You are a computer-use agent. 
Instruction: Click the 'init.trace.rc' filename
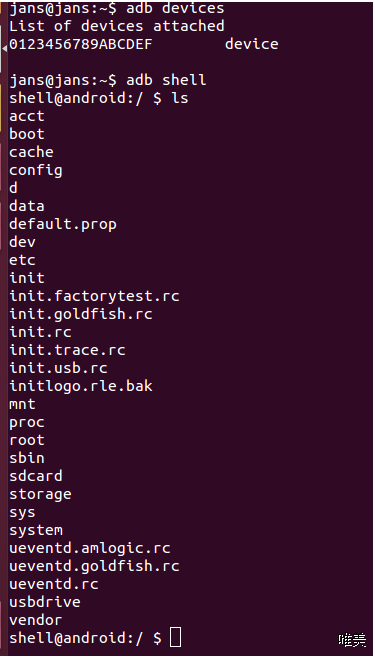[67, 350]
